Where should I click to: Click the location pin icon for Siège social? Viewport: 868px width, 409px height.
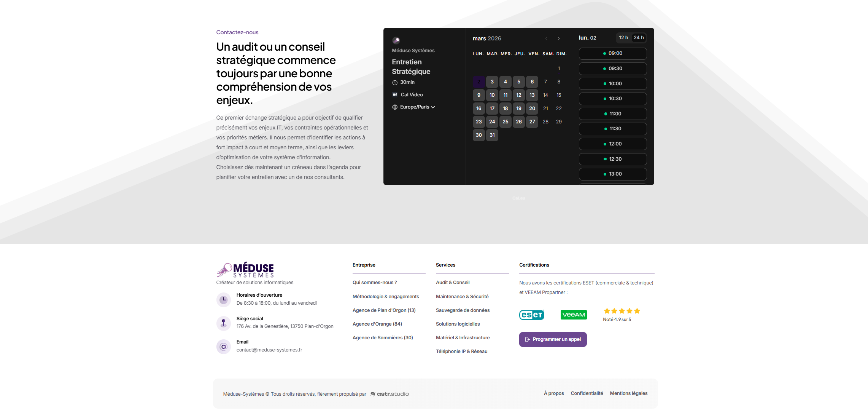click(224, 323)
